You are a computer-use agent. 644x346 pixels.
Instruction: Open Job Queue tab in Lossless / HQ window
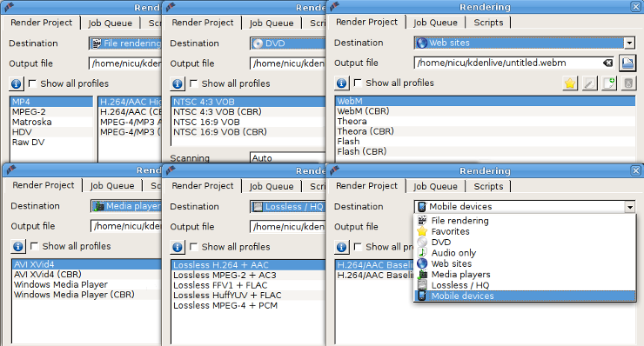[271, 187]
